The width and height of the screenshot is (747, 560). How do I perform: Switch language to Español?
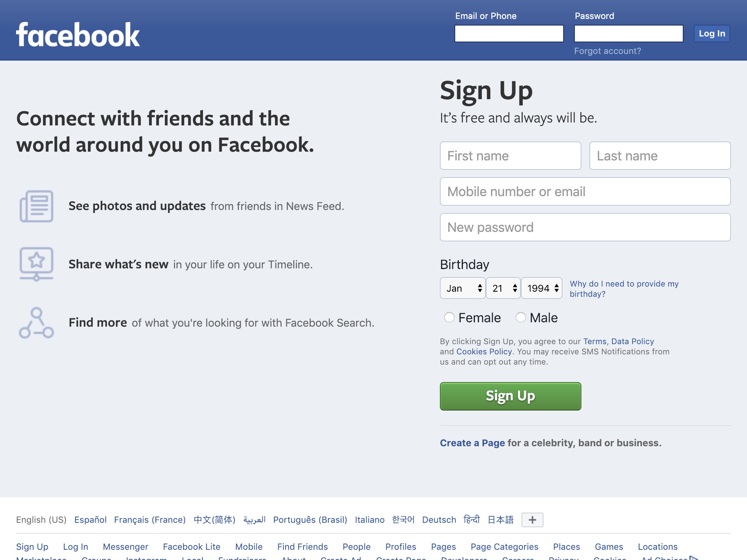[x=90, y=520]
